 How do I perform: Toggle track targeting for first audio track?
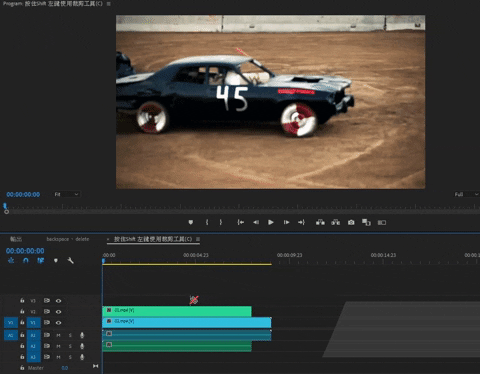[33, 335]
